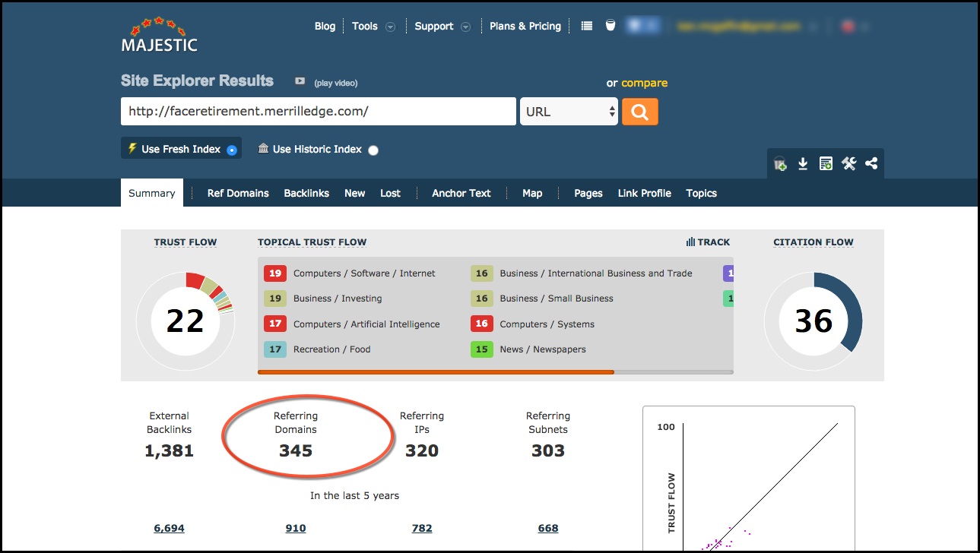
Task: Click the orange search magnifier button
Action: (639, 112)
